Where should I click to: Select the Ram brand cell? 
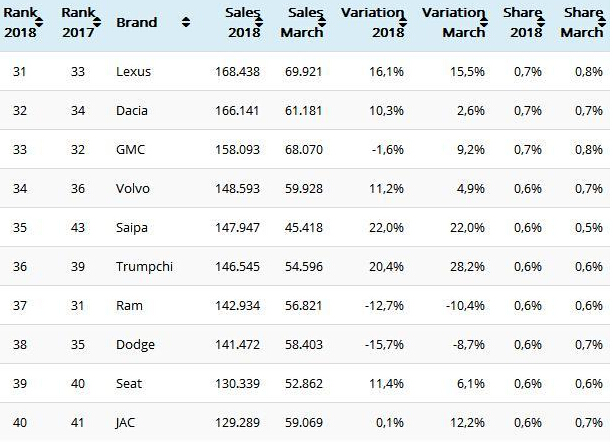pyautogui.click(x=128, y=306)
